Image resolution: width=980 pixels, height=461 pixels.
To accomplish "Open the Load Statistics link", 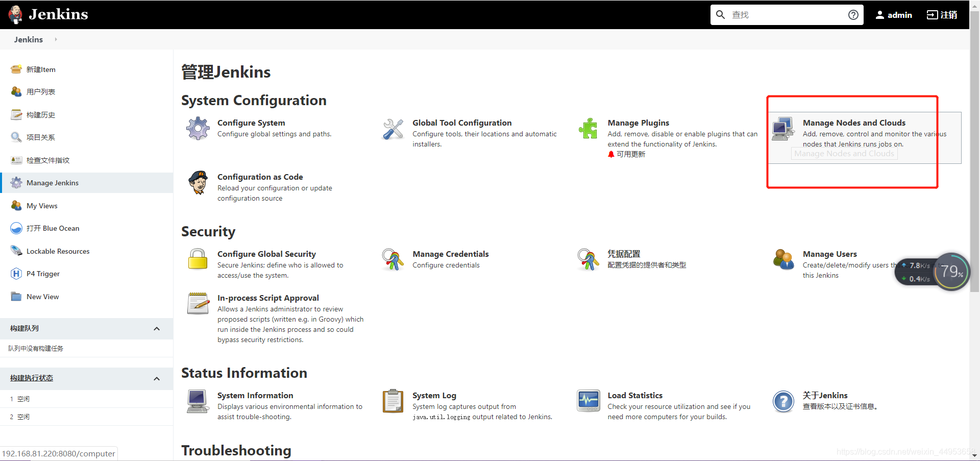I will pyautogui.click(x=635, y=395).
